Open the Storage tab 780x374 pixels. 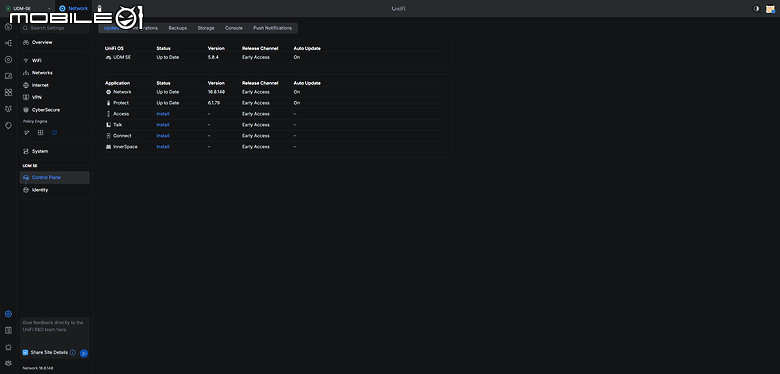pyautogui.click(x=206, y=28)
